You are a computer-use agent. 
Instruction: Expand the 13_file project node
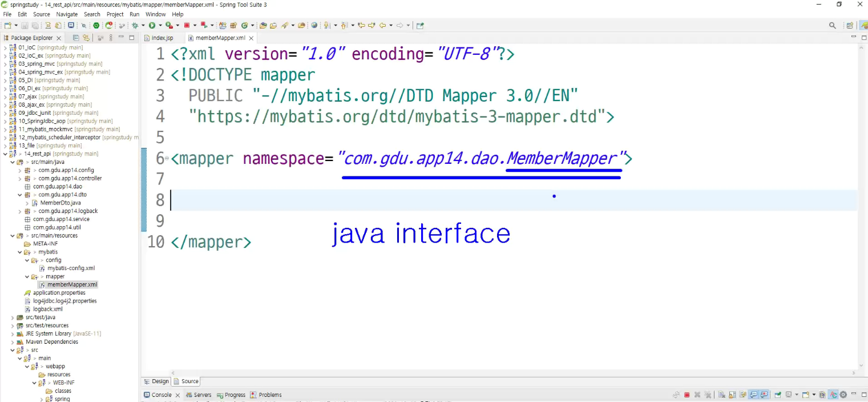tap(5, 146)
